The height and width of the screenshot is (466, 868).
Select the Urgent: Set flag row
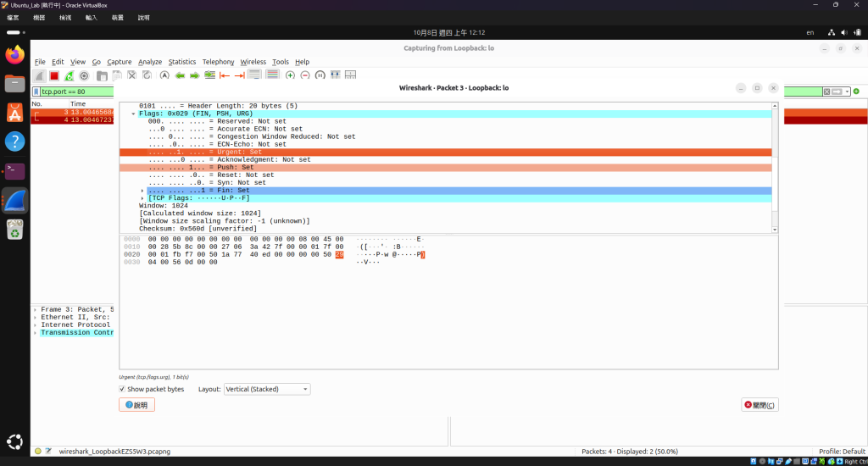pyautogui.click(x=446, y=153)
